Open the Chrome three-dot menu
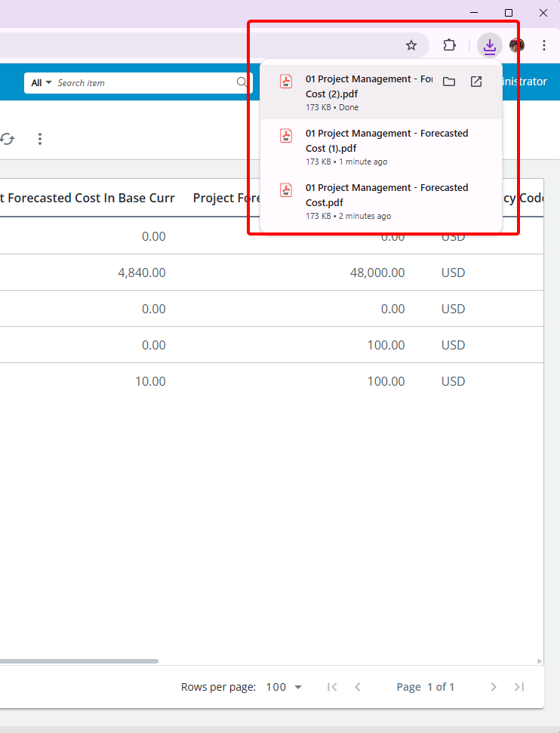The height and width of the screenshot is (733, 560). 544,45
